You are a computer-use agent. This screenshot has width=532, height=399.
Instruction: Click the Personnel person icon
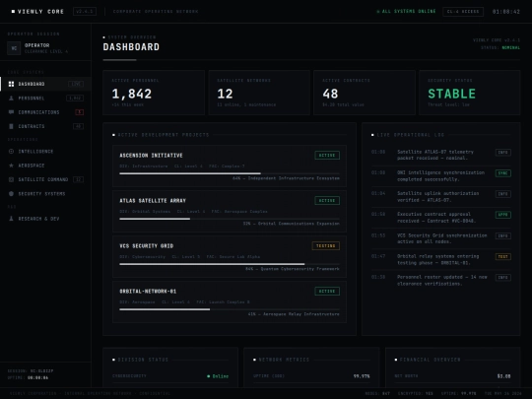(11, 99)
